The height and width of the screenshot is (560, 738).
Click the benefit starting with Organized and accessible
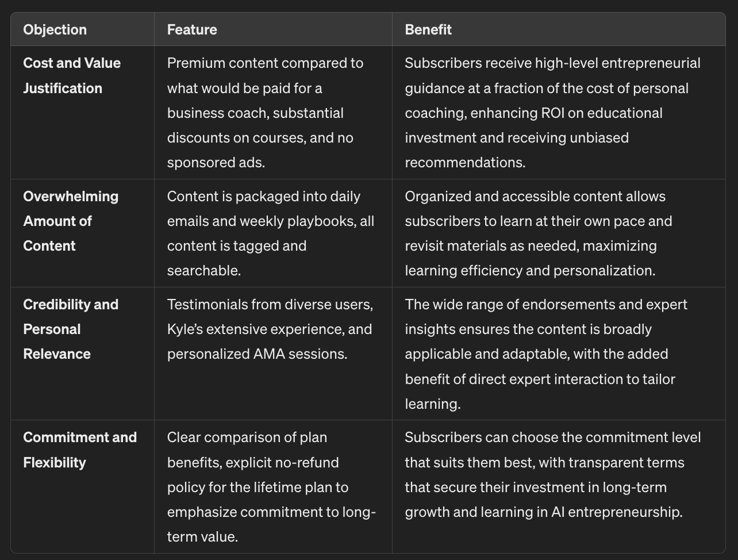pyautogui.click(x=538, y=233)
